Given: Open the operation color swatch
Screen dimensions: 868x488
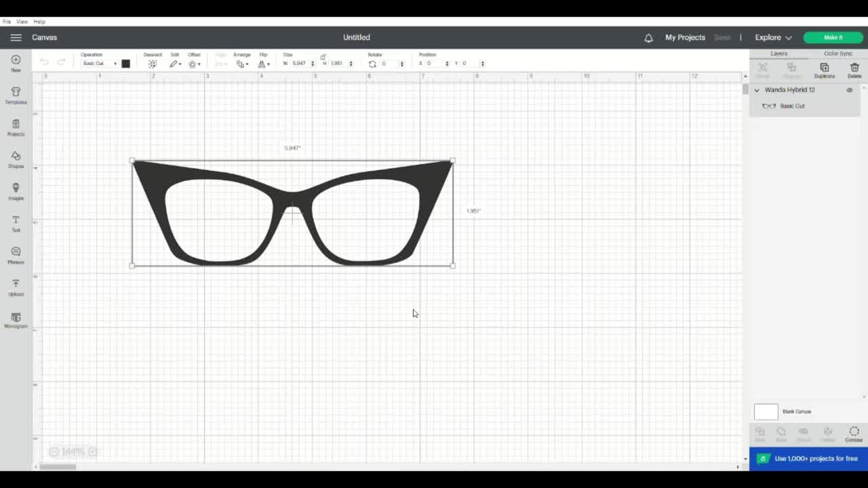Looking at the screenshot, I should click(x=125, y=64).
